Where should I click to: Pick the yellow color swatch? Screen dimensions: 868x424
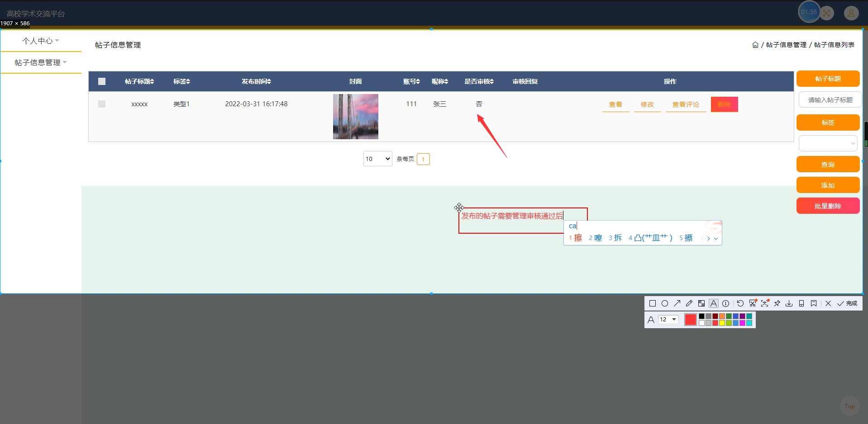pyautogui.click(x=722, y=323)
